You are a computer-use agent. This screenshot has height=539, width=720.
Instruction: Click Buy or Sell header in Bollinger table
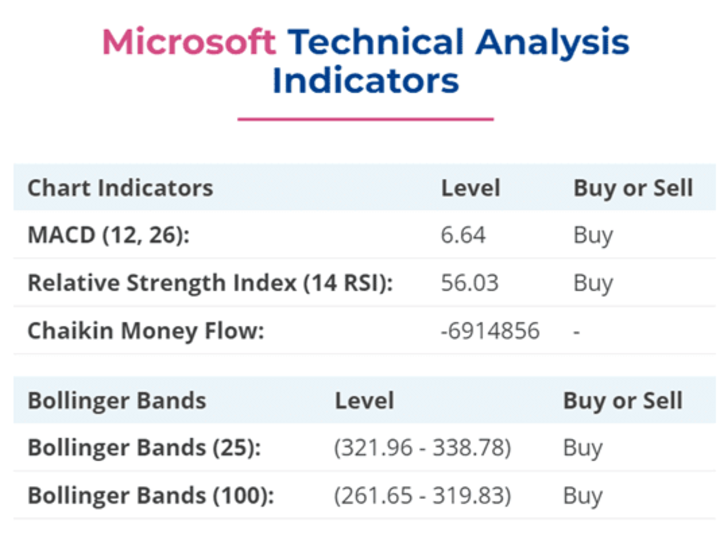click(x=623, y=401)
